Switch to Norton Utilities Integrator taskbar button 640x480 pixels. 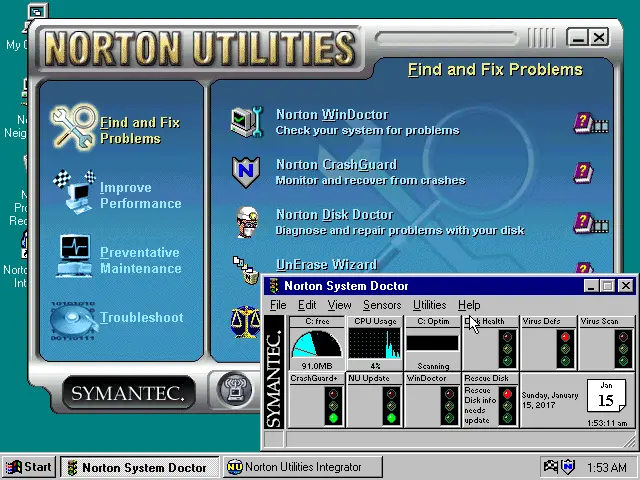coord(302,467)
